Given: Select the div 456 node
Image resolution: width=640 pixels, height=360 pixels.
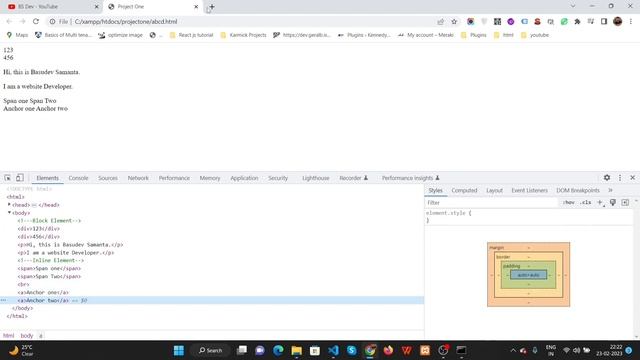Looking at the screenshot, I should coord(38,237).
